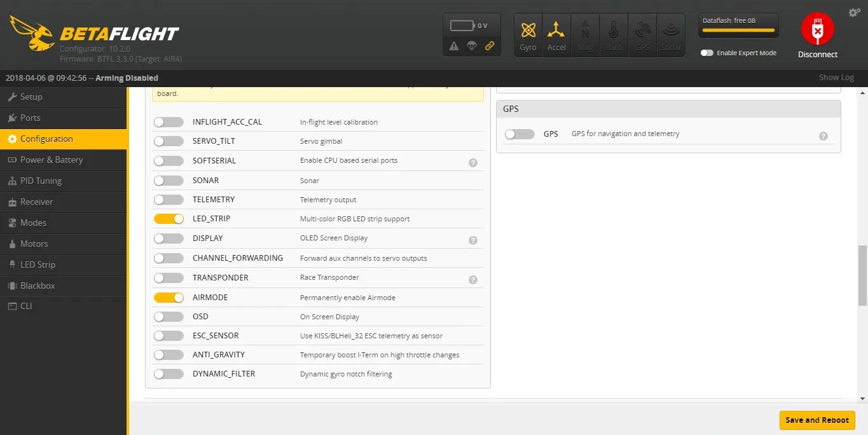Open help icon for TRANSPONDER

tap(473, 280)
